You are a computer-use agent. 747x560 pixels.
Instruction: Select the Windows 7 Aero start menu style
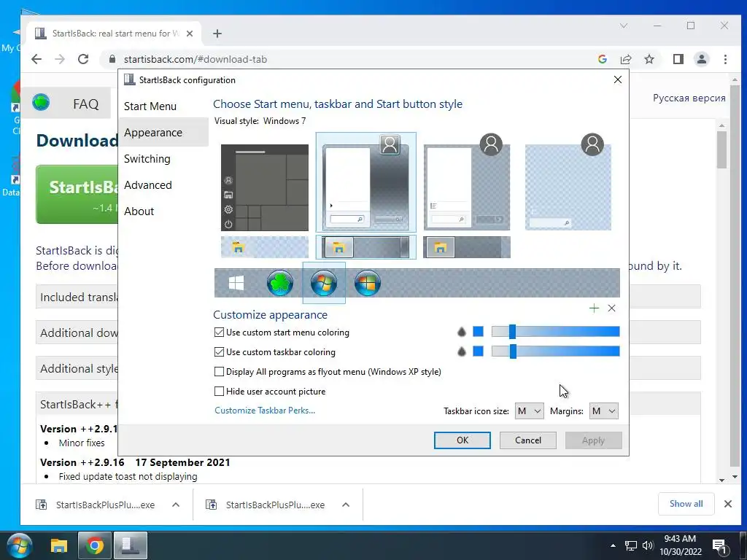(x=366, y=182)
